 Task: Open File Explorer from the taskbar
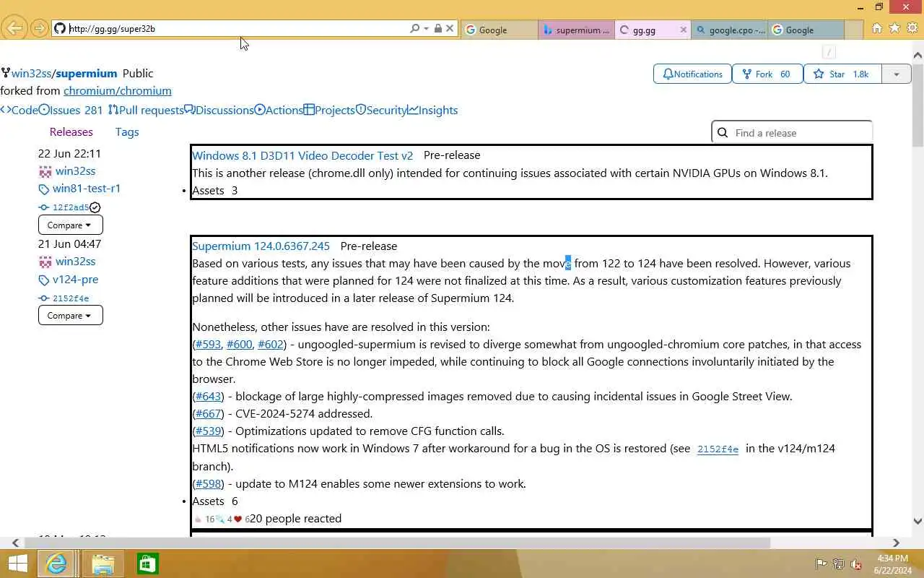coord(103,564)
